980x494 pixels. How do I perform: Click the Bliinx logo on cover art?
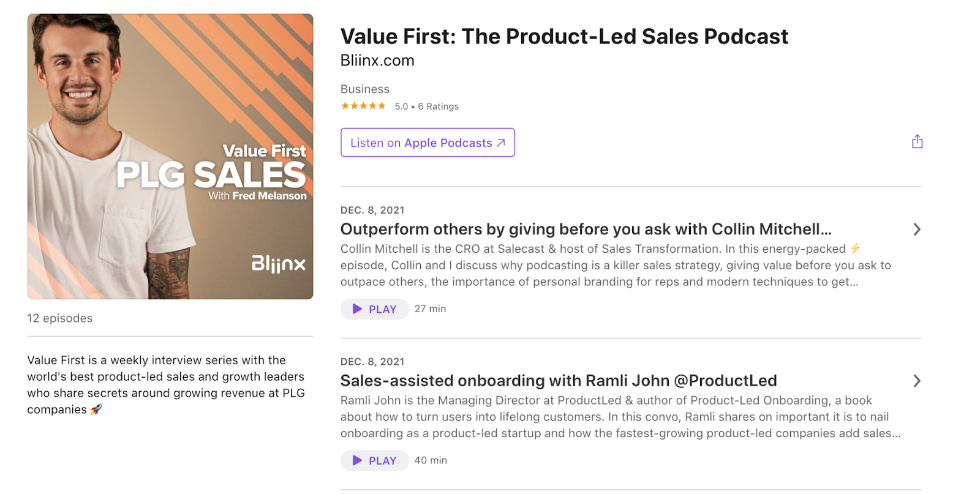278,264
